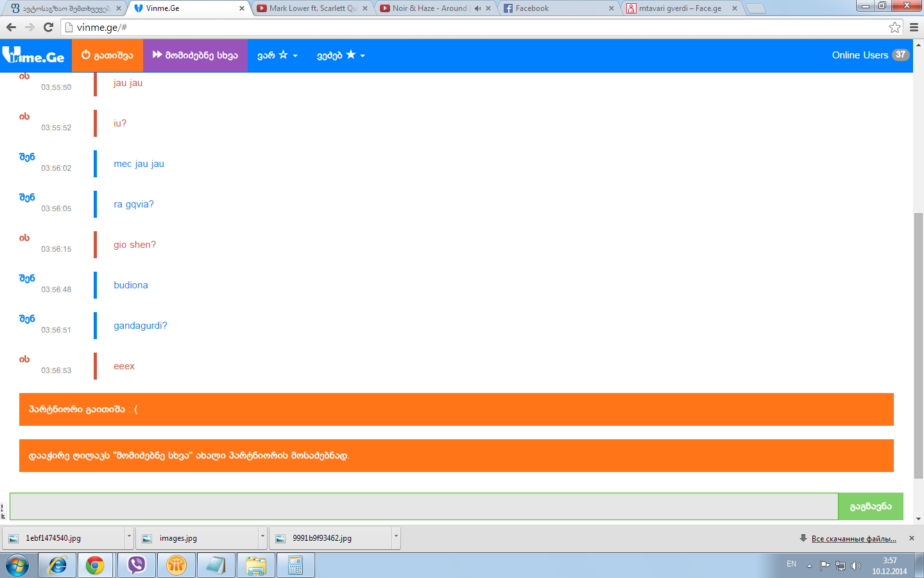This screenshot has width=924, height=578.
Task: Launch Internet Explorer from the taskbar
Action: click(x=57, y=565)
